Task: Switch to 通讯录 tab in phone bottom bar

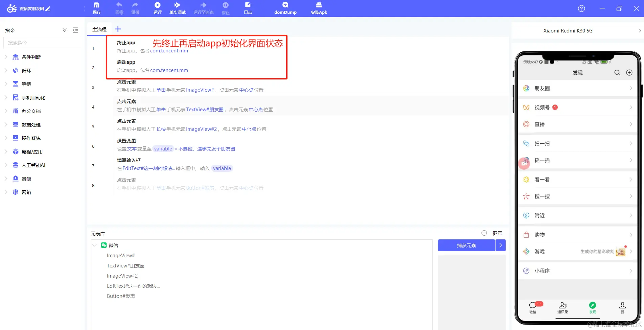Action: [x=563, y=307]
